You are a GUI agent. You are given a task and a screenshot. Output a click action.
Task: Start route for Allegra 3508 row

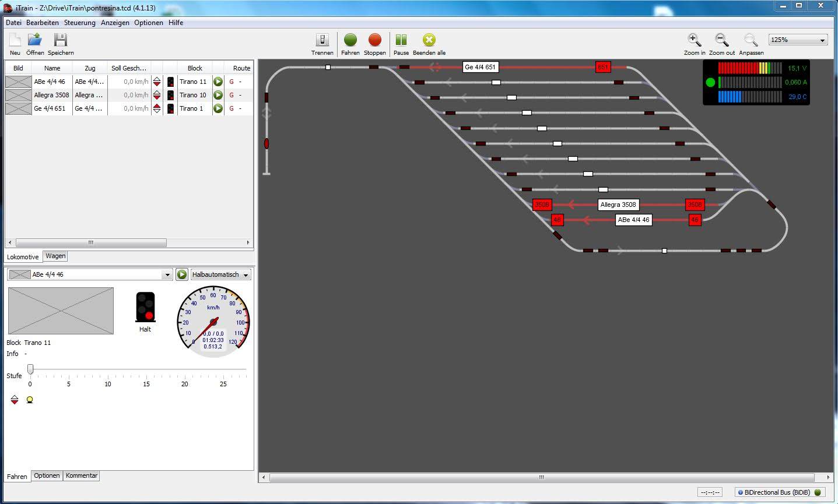[218, 95]
